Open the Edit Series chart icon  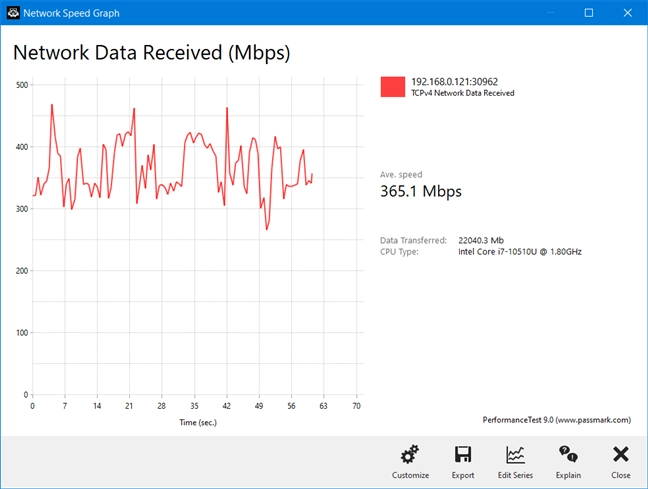pos(515,454)
